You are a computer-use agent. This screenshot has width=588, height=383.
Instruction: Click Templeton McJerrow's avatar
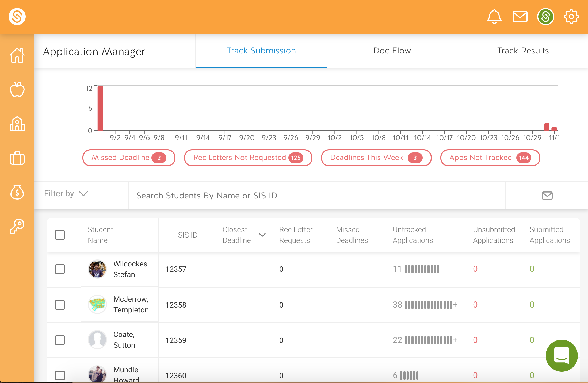(x=97, y=304)
